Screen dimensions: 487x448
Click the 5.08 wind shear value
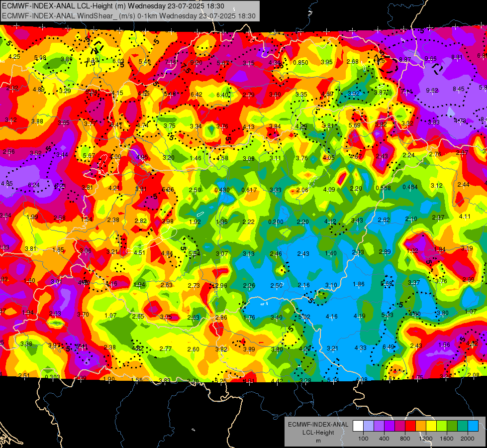click(40, 58)
